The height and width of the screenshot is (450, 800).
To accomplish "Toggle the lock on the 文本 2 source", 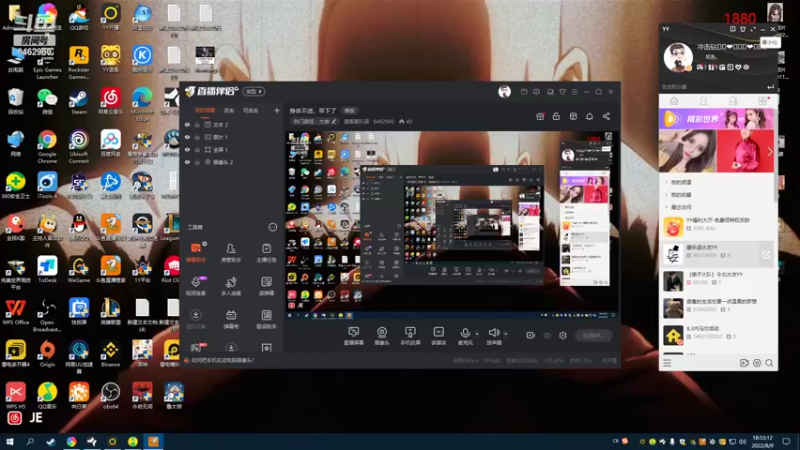I will click(x=197, y=124).
